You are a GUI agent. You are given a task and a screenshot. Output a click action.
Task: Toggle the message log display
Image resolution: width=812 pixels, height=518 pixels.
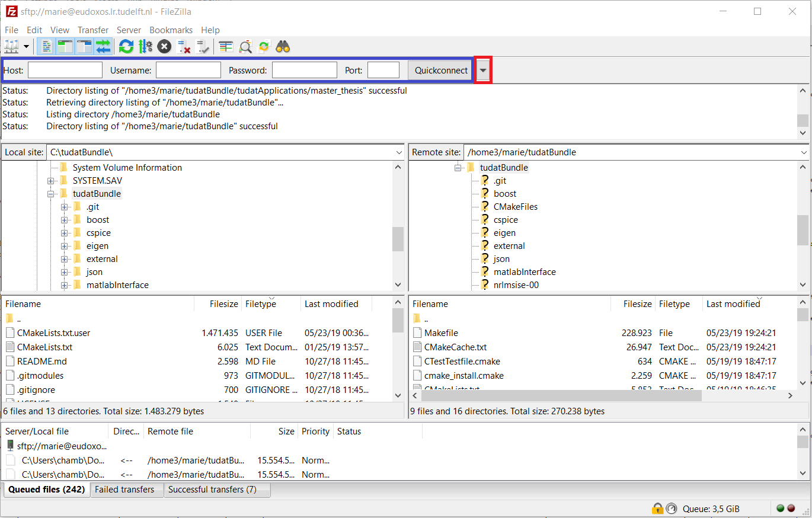click(46, 46)
